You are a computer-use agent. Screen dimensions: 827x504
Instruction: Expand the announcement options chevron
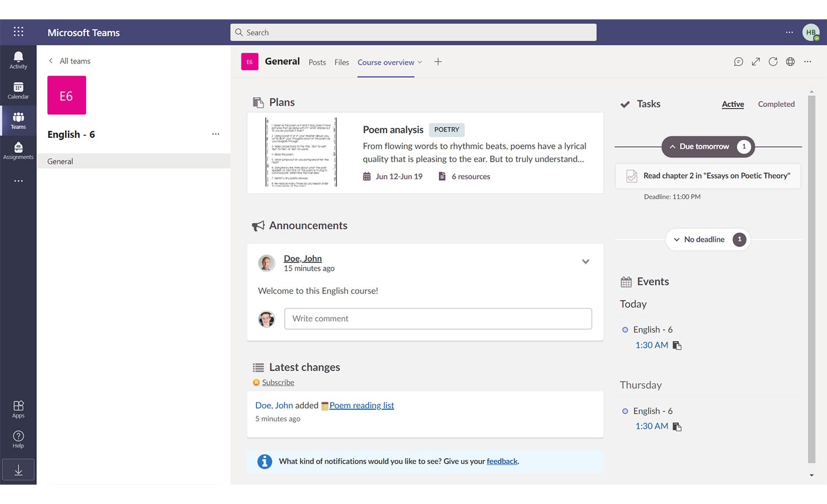click(586, 261)
